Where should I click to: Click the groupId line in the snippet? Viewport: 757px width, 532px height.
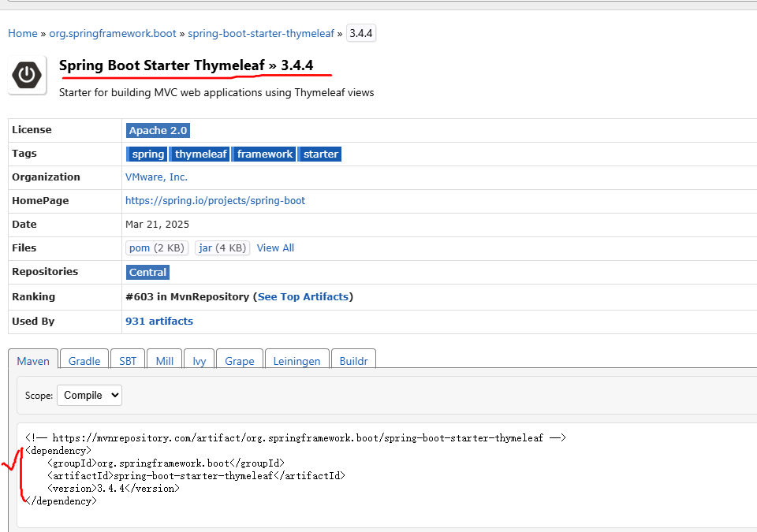tap(166, 463)
